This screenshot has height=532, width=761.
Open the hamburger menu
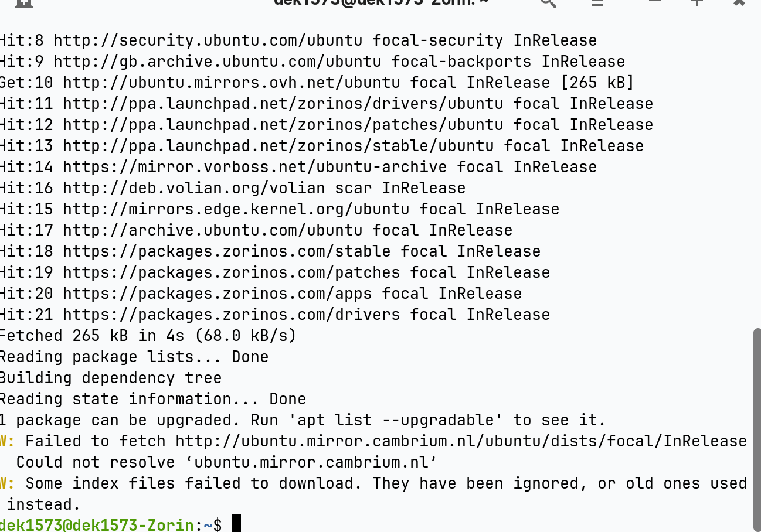597,2
